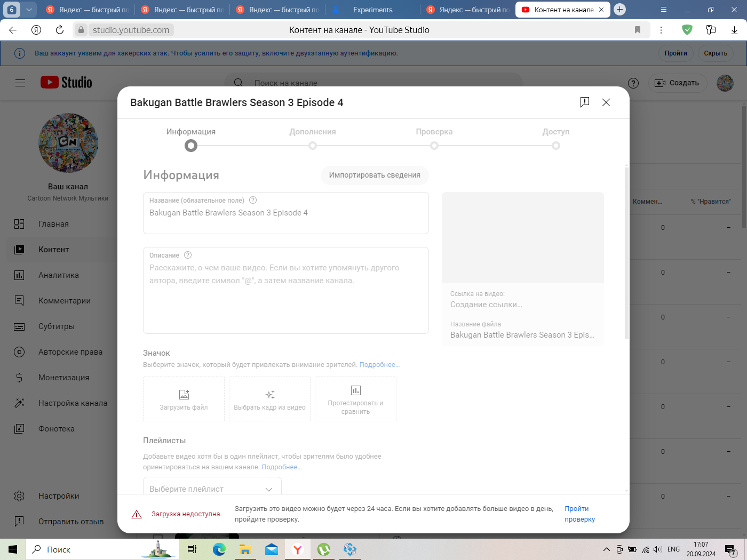
Task: Go back with the browser back arrow
Action: [x=13, y=30]
